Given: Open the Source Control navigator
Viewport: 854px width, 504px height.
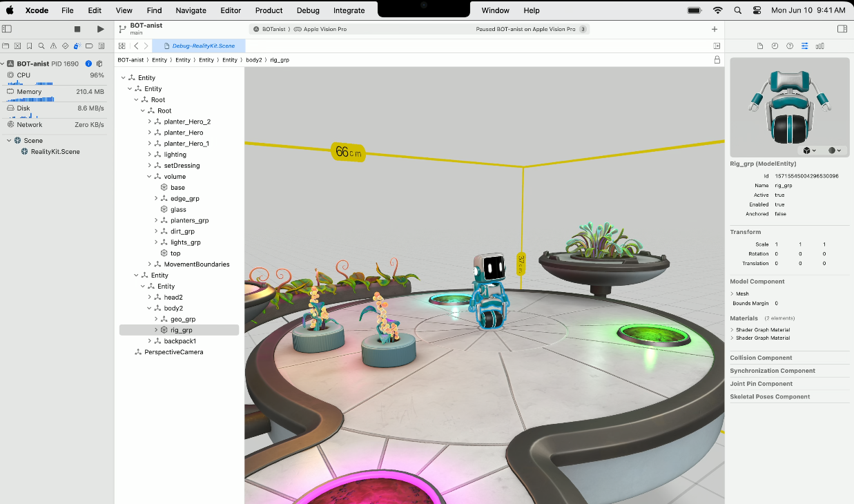Looking at the screenshot, I should tap(17, 46).
